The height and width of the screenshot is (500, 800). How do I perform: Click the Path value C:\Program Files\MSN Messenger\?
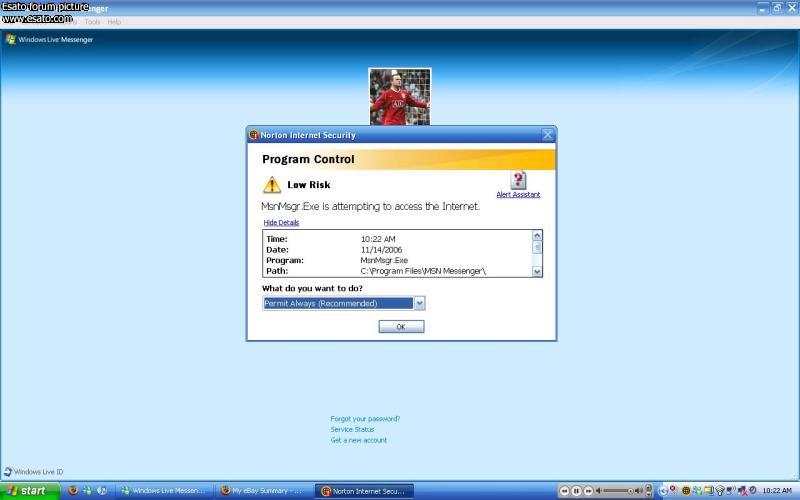tap(423, 271)
